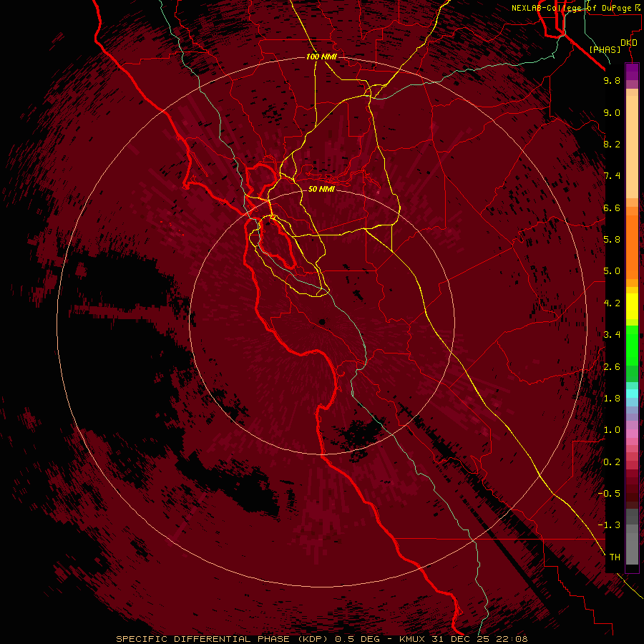Click the 8.2 value on the scale

(x=612, y=144)
